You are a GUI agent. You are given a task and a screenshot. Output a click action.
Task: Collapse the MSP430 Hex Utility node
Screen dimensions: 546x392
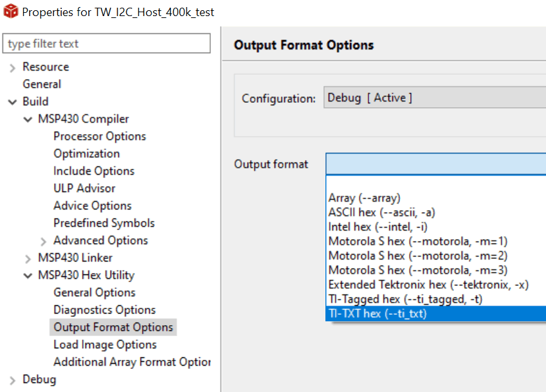(x=28, y=276)
